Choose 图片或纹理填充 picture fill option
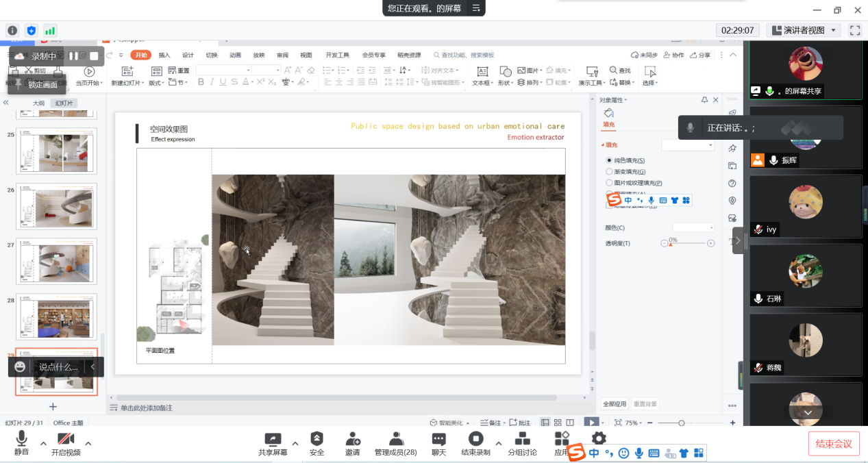 coord(609,183)
